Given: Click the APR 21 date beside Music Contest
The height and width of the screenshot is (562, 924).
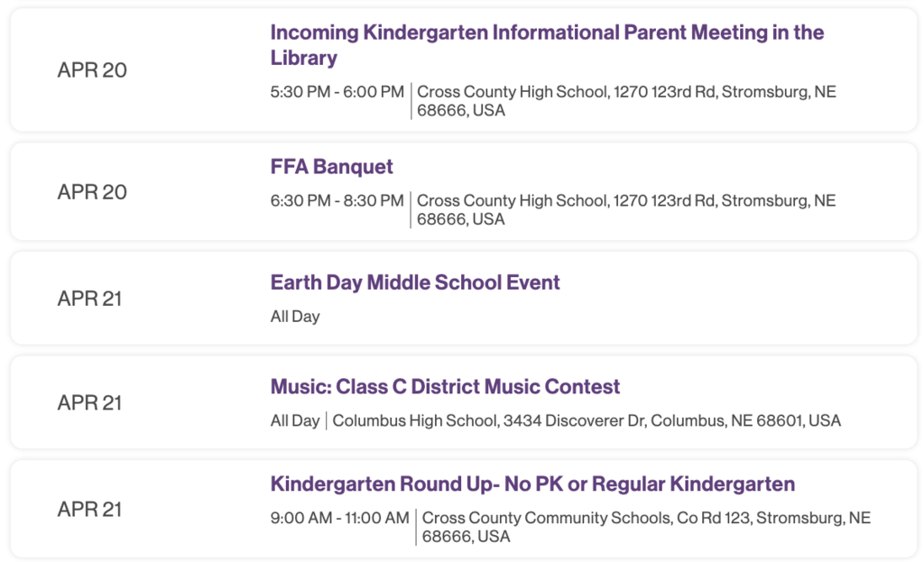Looking at the screenshot, I should coord(89,403).
